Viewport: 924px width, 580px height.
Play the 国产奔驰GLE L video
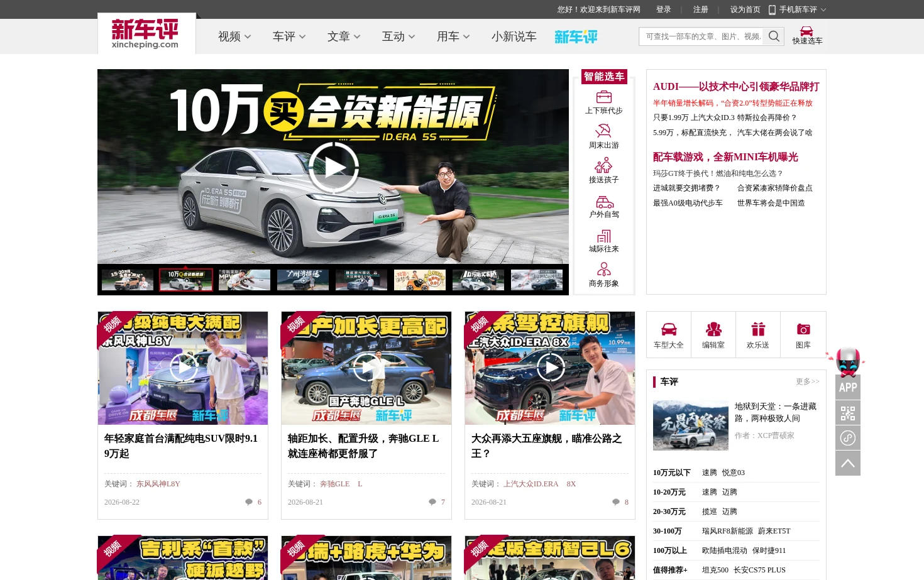367,368
